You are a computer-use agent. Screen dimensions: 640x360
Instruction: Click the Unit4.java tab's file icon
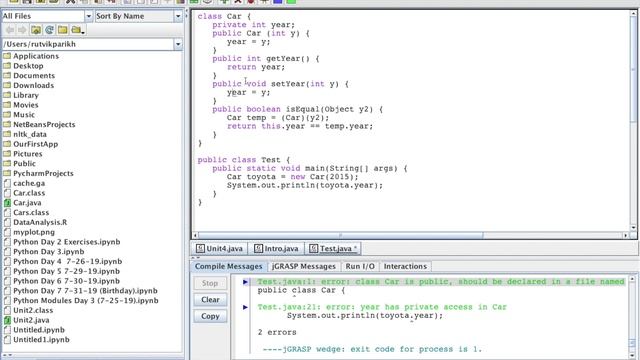click(200, 248)
